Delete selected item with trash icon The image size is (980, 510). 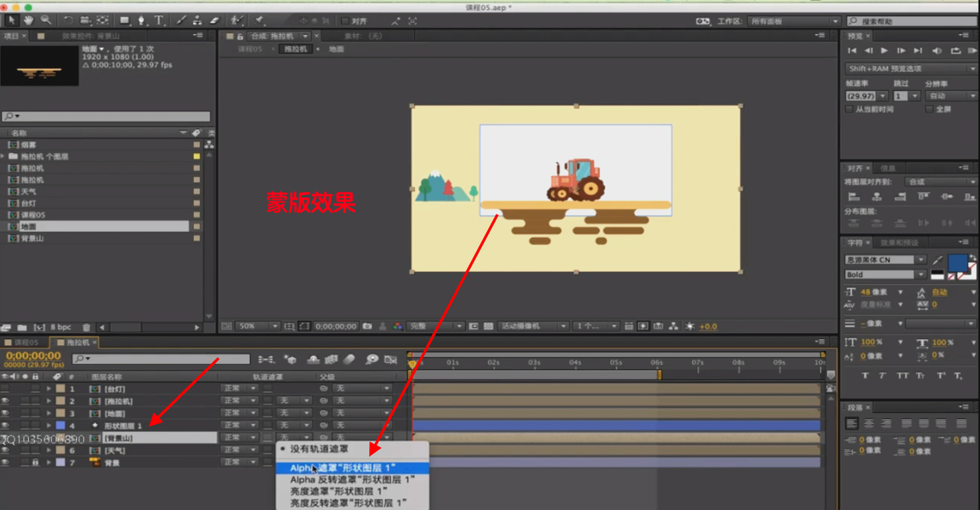[86, 327]
